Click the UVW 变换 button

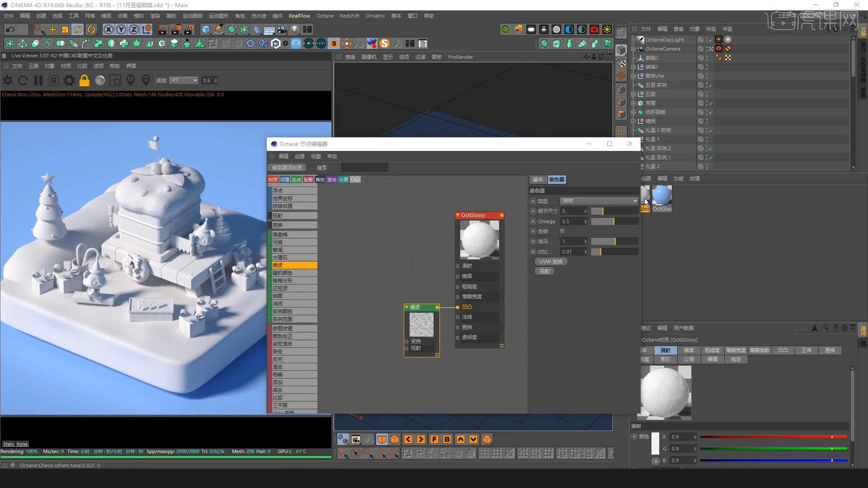pyautogui.click(x=551, y=262)
